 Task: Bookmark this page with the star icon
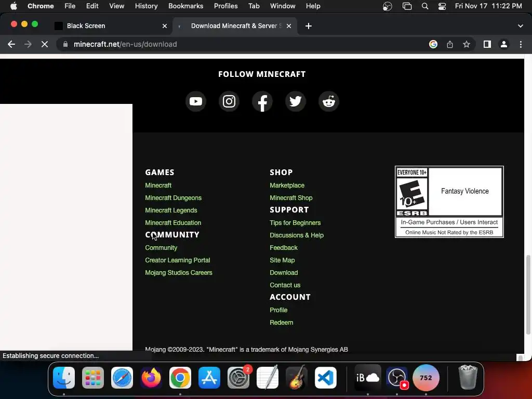pyautogui.click(x=467, y=44)
